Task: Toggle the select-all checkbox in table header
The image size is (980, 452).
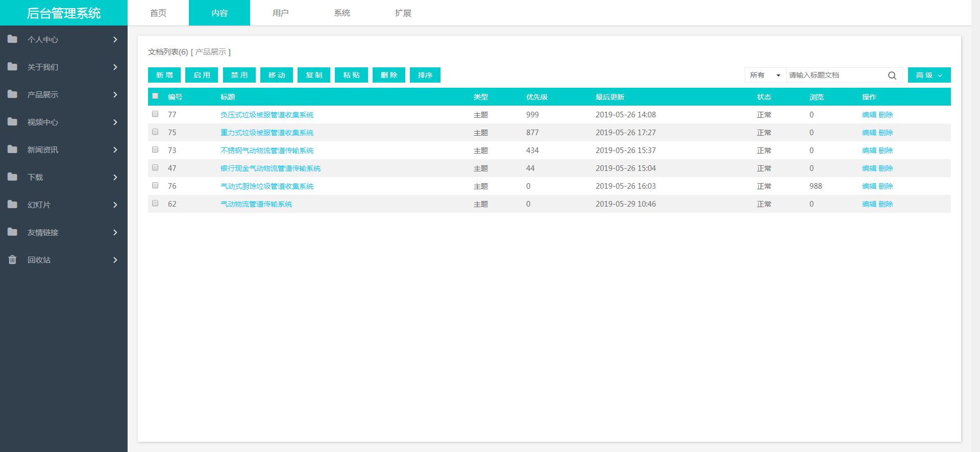Action: click(155, 96)
